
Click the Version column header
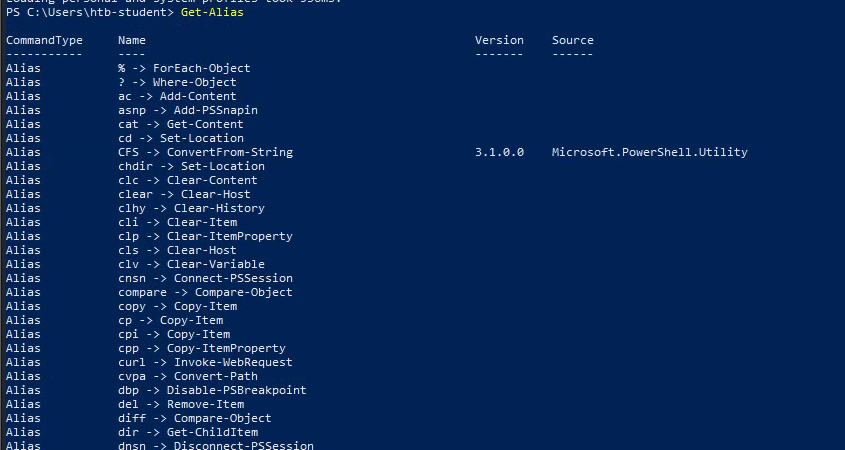(499, 40)
